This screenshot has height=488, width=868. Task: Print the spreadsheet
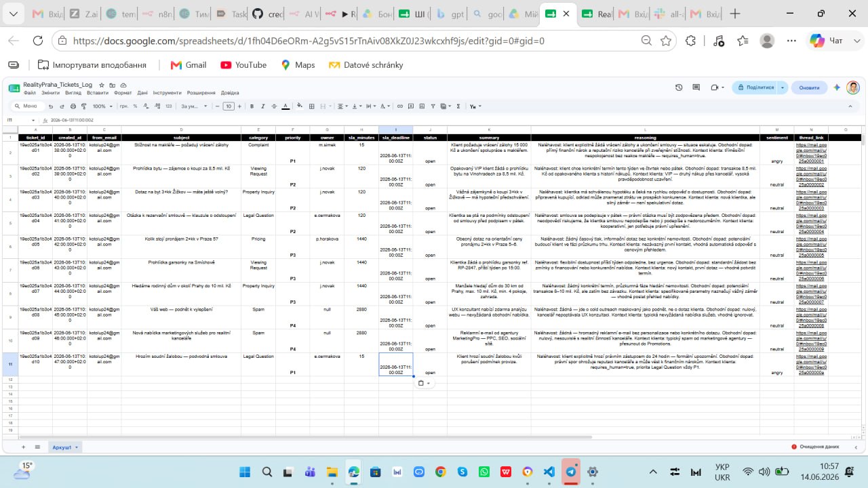[73, 106]
